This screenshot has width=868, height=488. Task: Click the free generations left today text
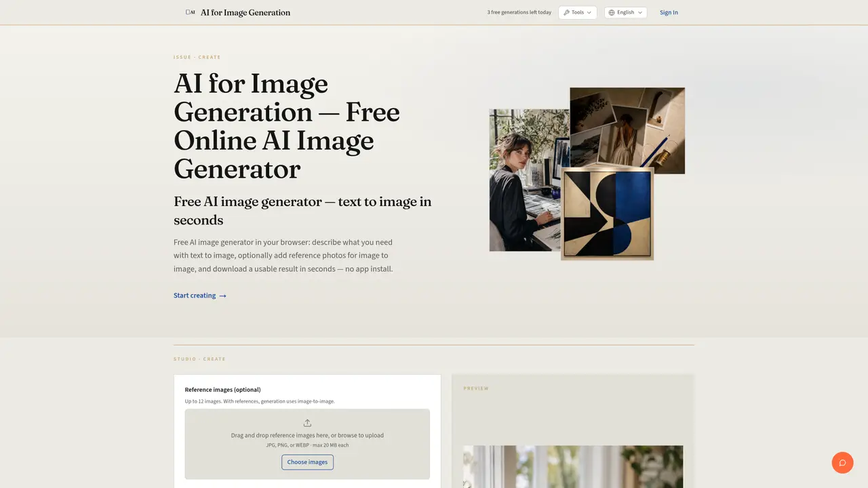point(519,12)
